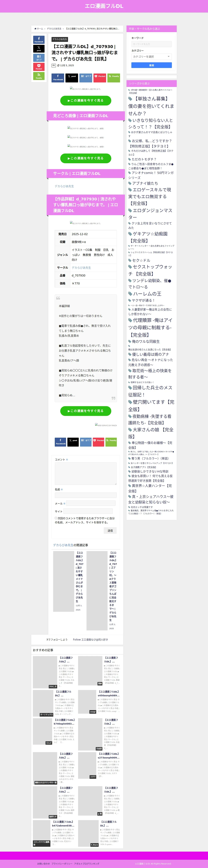Viewport: 208px width, 868px height.
Task: Open recommended thumbnail labeled C.Dyce
Action: (88, 833)
